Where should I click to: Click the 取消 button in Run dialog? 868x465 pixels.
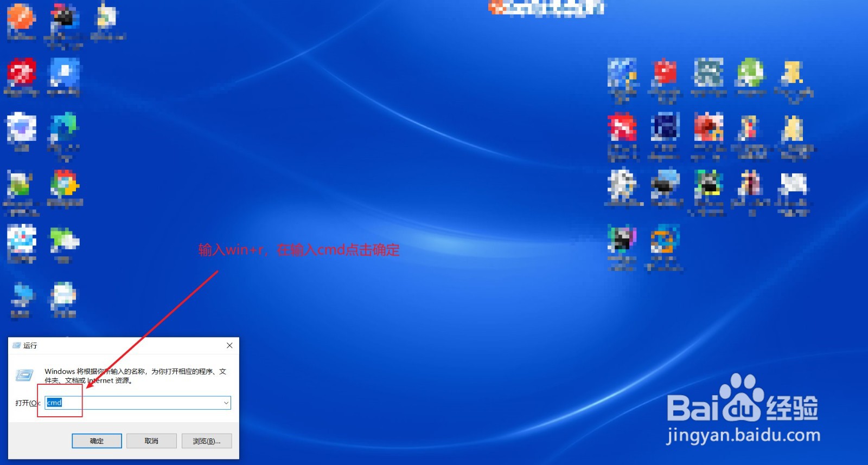coord(151,441)
